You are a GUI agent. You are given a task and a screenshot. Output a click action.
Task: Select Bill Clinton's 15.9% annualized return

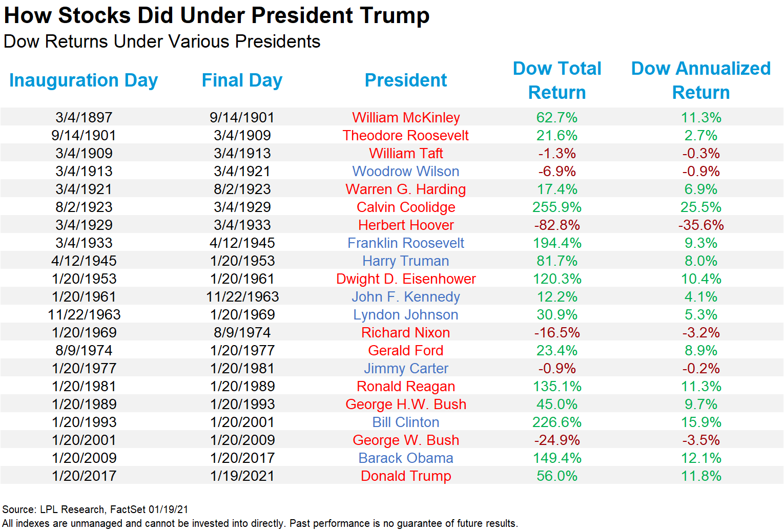pos(701,422)
